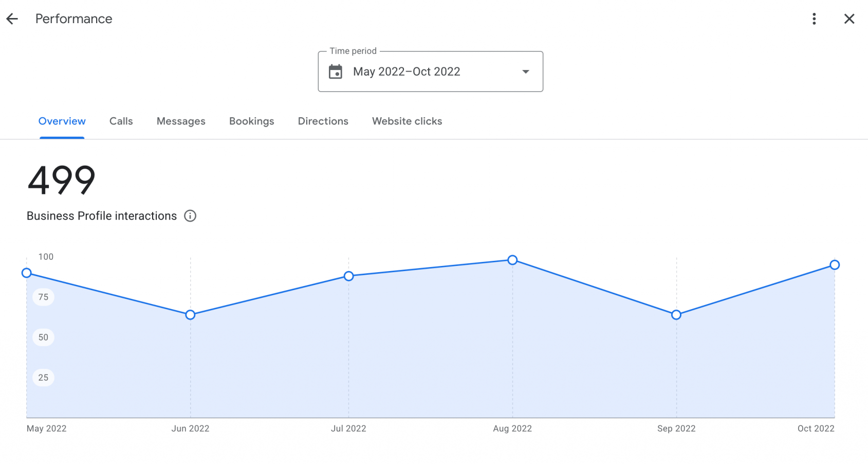
Task: Switch to the Calls tab
Action: pyautogui.click(x=121, y=121)
